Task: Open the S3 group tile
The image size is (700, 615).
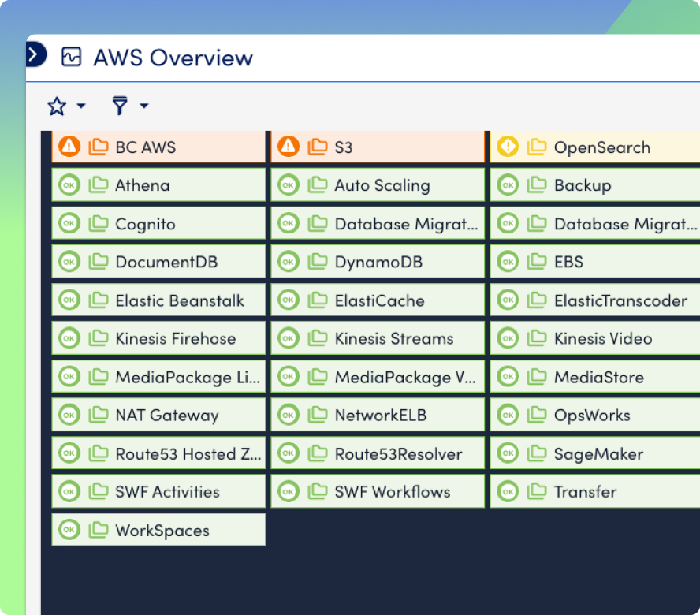Action: pos(378,147)
